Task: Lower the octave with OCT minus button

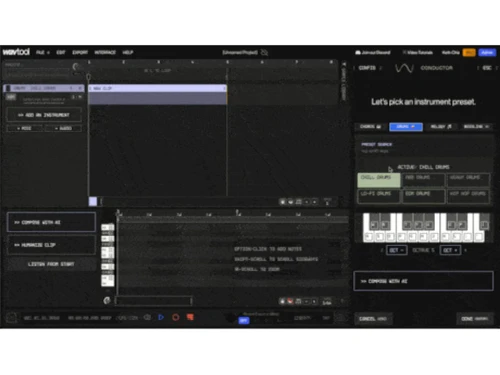Action: click(397, 250)
